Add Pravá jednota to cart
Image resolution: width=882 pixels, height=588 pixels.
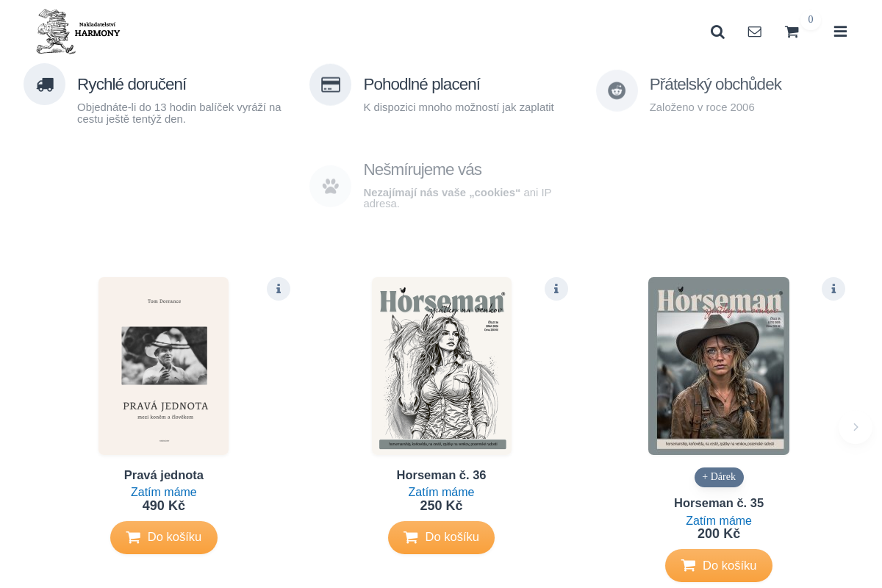[164, 537]
